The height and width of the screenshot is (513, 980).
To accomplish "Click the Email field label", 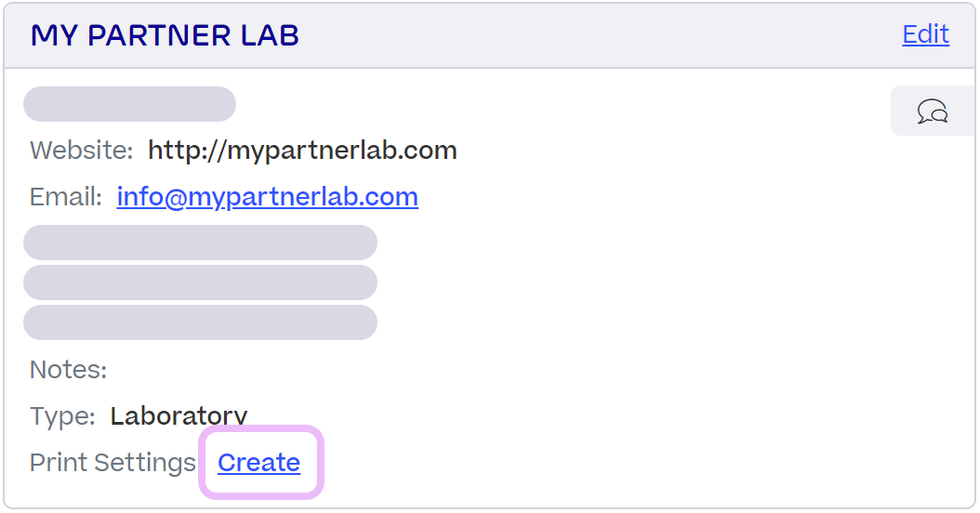I will coord(65,197).
